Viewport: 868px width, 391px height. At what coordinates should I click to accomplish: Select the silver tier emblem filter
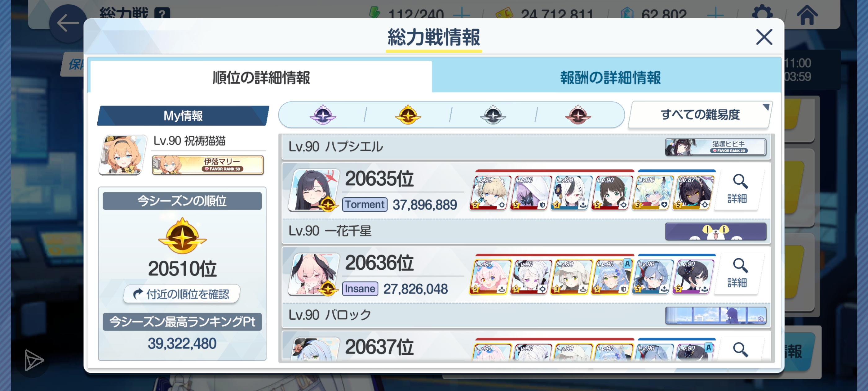tap(493, 115)
